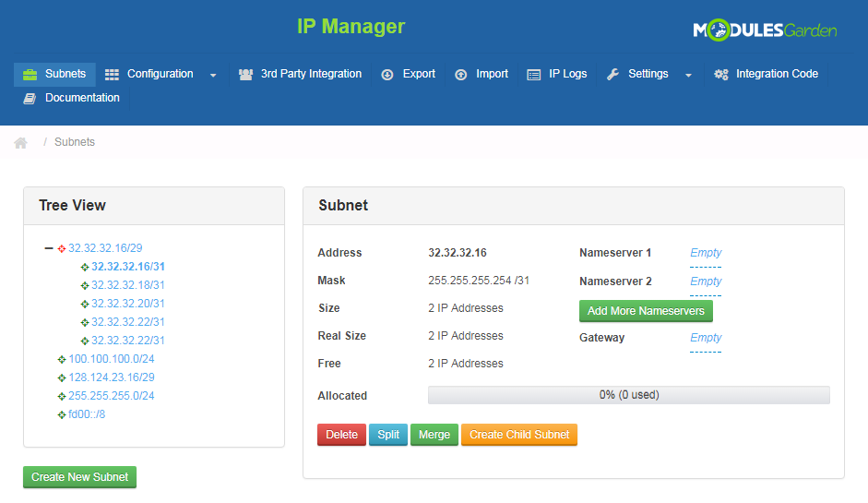Click Add More Nameservers button
The height and width of the screenshot is (503, 868).
pos(646,311)
